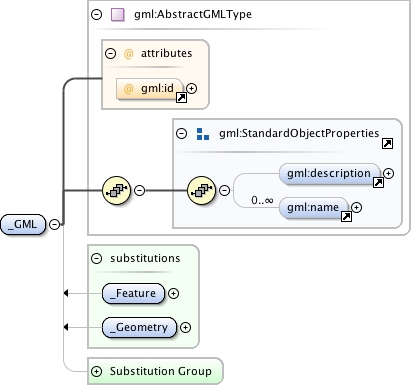Select the gml:id attribute node
The width and height of the screenshot is (412, 388).
point(150,89)
